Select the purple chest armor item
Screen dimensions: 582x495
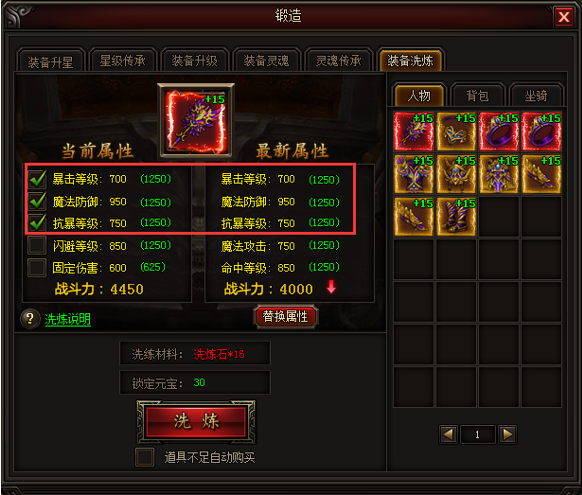coord(413,174)
